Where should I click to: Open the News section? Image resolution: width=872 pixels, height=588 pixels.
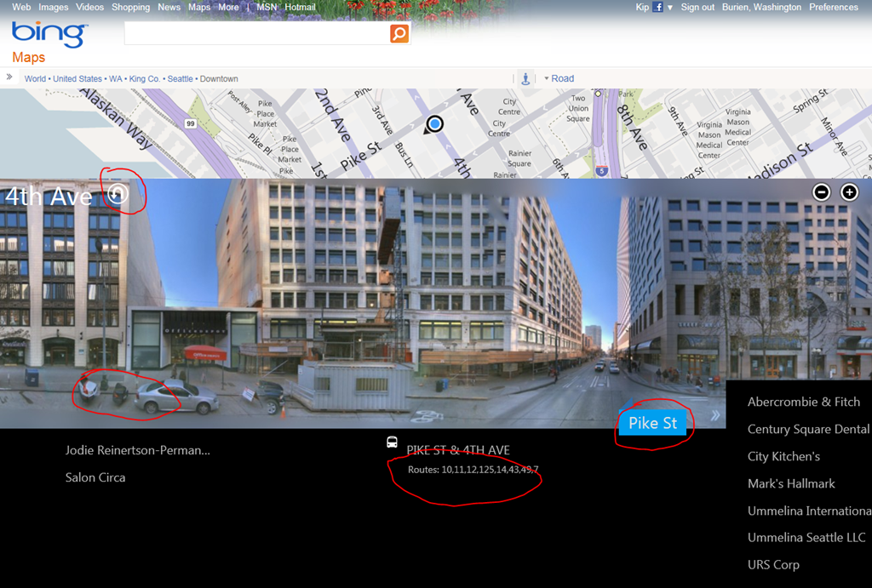(169, 7)
